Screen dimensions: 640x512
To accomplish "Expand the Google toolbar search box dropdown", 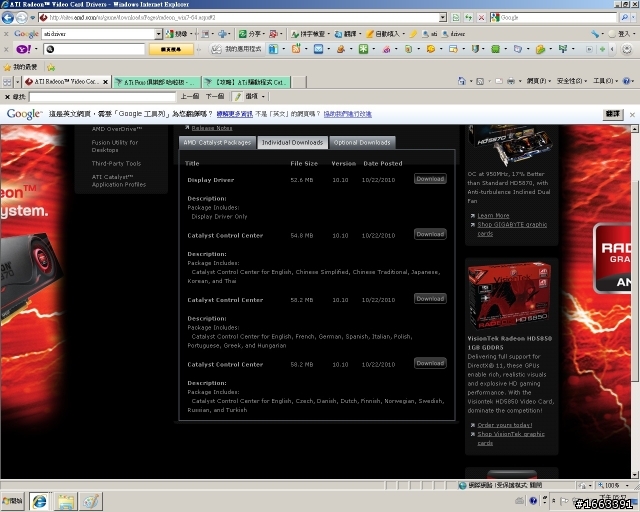I will pos(158,34).
